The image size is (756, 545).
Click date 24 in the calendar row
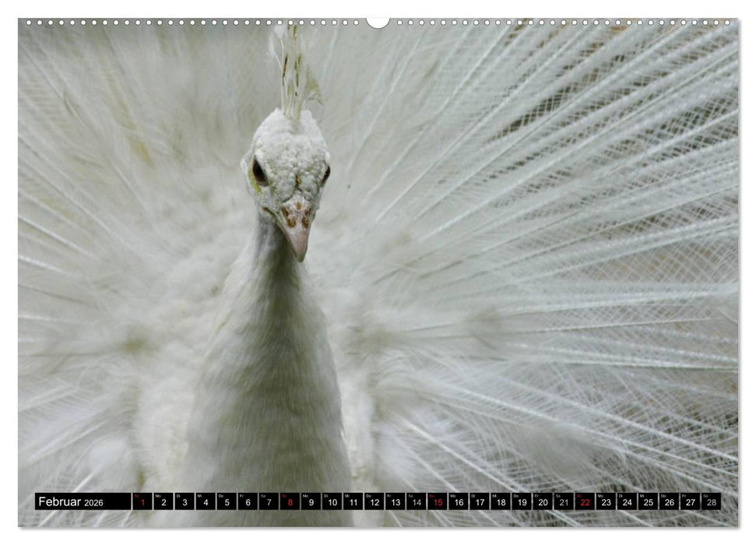627,502
